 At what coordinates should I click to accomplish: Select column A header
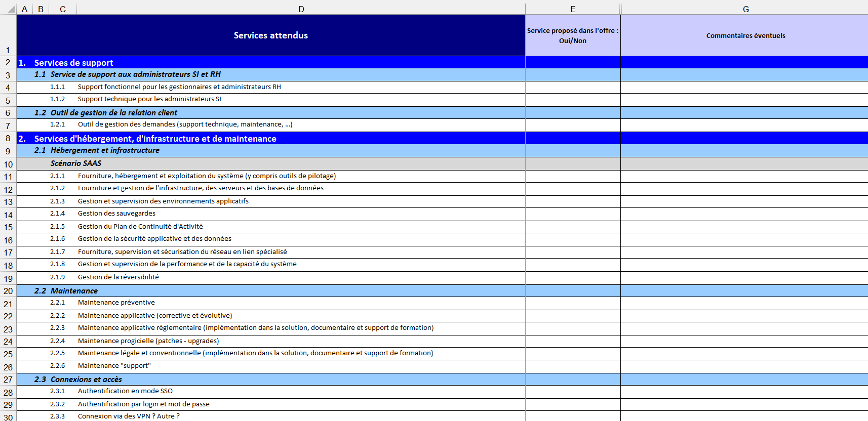pos(24,9)
